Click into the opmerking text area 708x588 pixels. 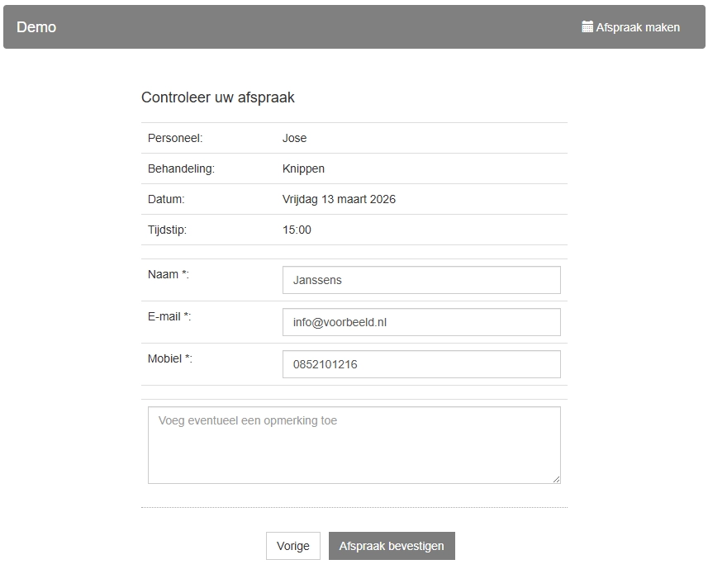(354, 444)
